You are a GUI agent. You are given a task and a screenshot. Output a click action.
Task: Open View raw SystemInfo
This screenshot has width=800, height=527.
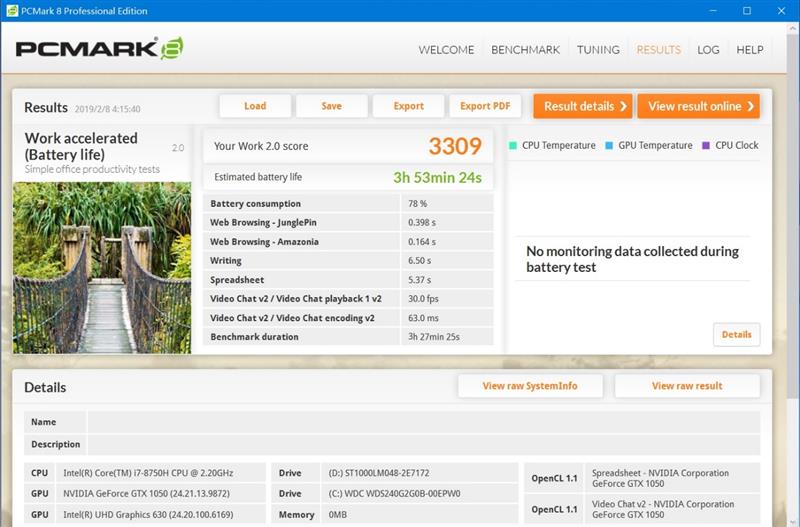pyautogui.click(x=530, y=386)
